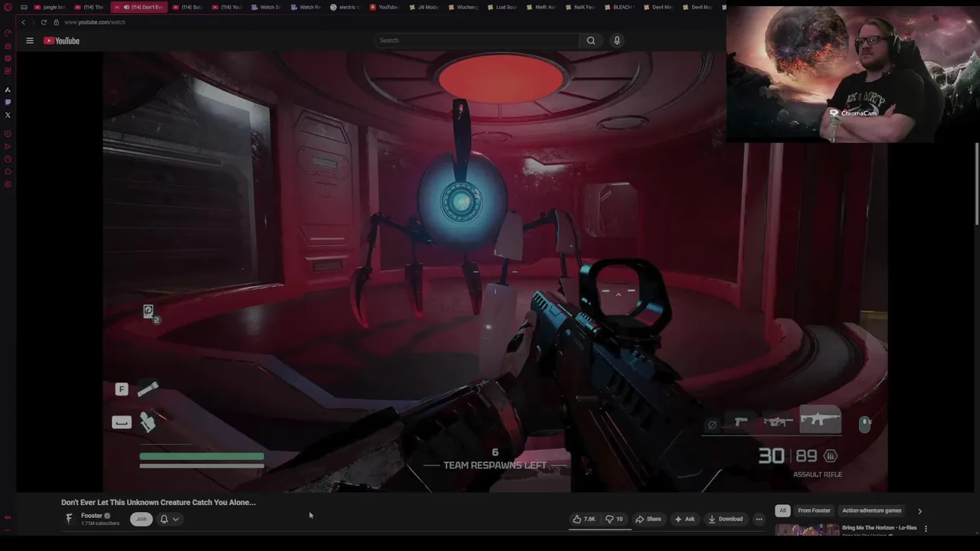Viewport: 980px width, 551px height.
Task: Switch to the "BLEACH" browser tab
Action: point(619,7)
